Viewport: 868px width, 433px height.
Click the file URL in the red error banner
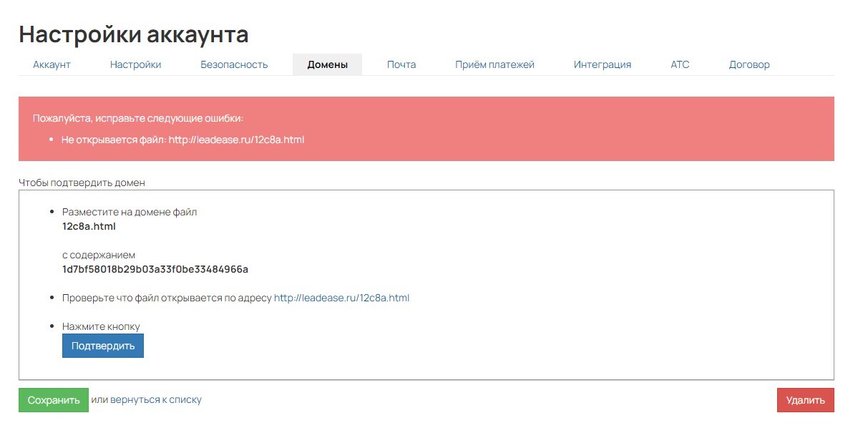tap(236, 140)
